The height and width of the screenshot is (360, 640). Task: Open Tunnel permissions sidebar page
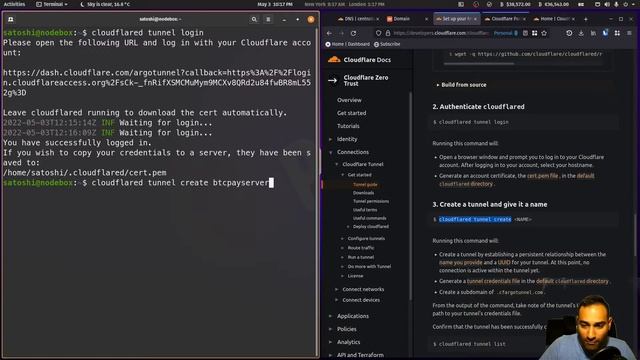tap(371, 201)
